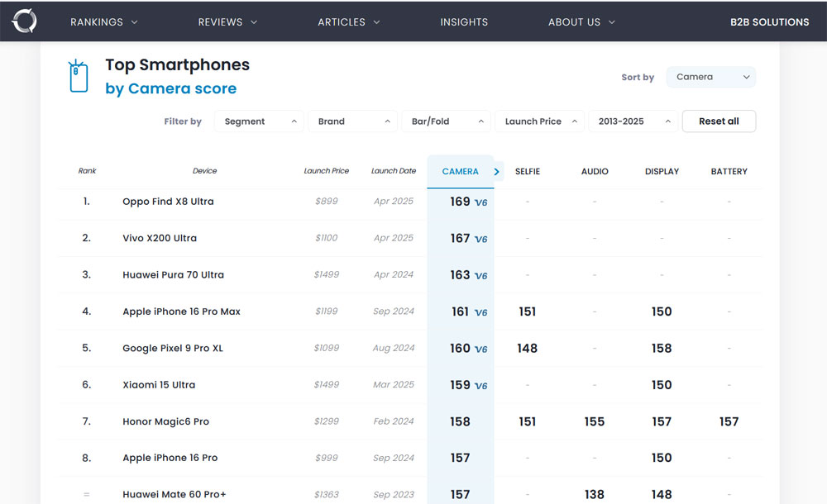Click V6 badge next to score 167
The width and height of the screenshot is (827, 504).
pos(480,239)
